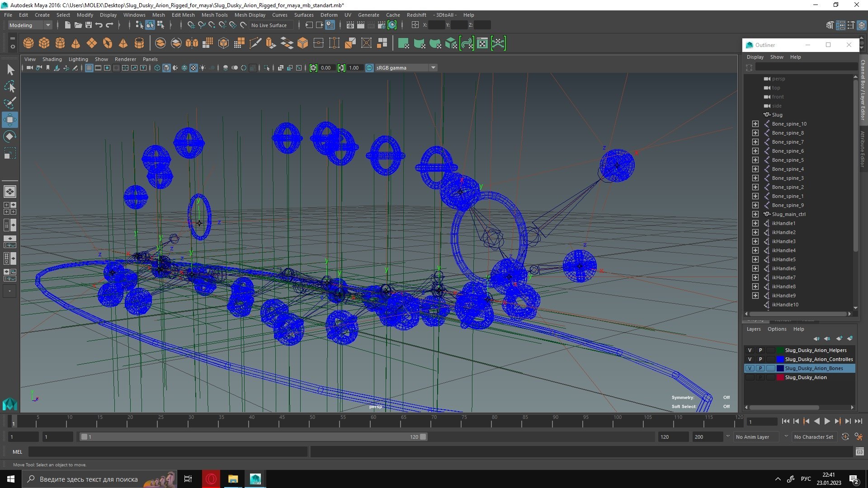The height and width of the screenshot is (488, 868).
Task: Toggle visibility V of Slug_Dusky_Arion_Controlles layer
Action: point(750,359)
